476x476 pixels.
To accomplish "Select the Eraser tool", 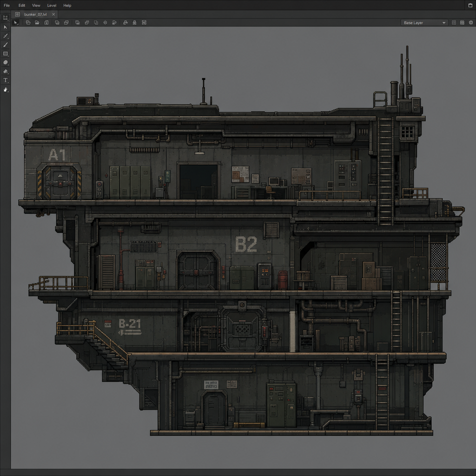I will click(x=5, y=71).
